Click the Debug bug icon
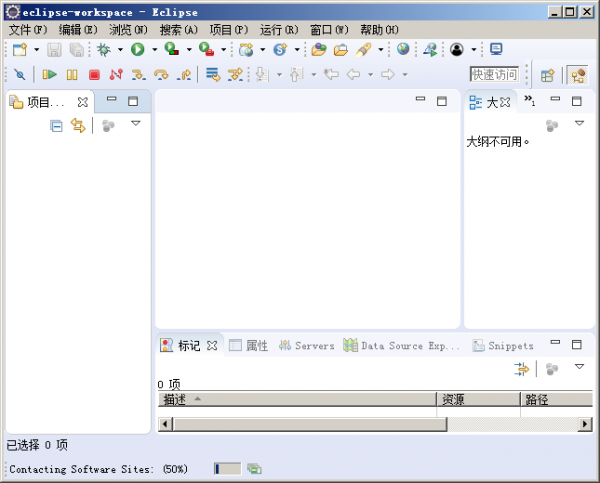Viewport: 600px width, 483px height. pyautogui.click(x=103, y=49)
